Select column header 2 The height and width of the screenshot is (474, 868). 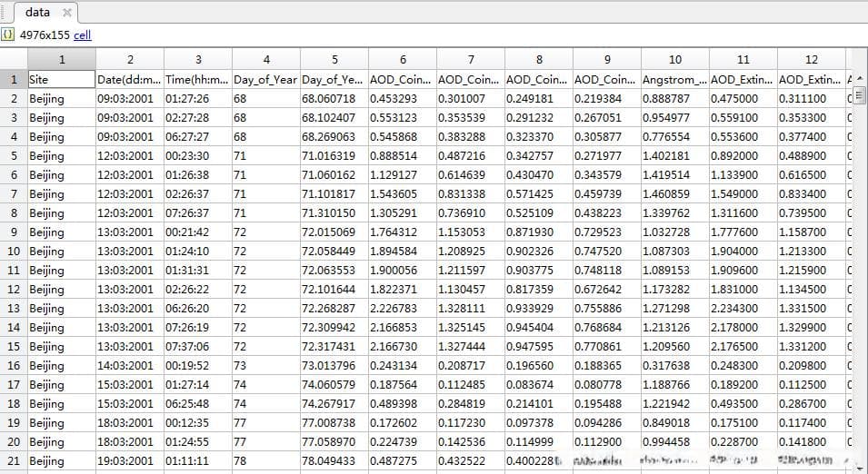[x=130, y=59]
